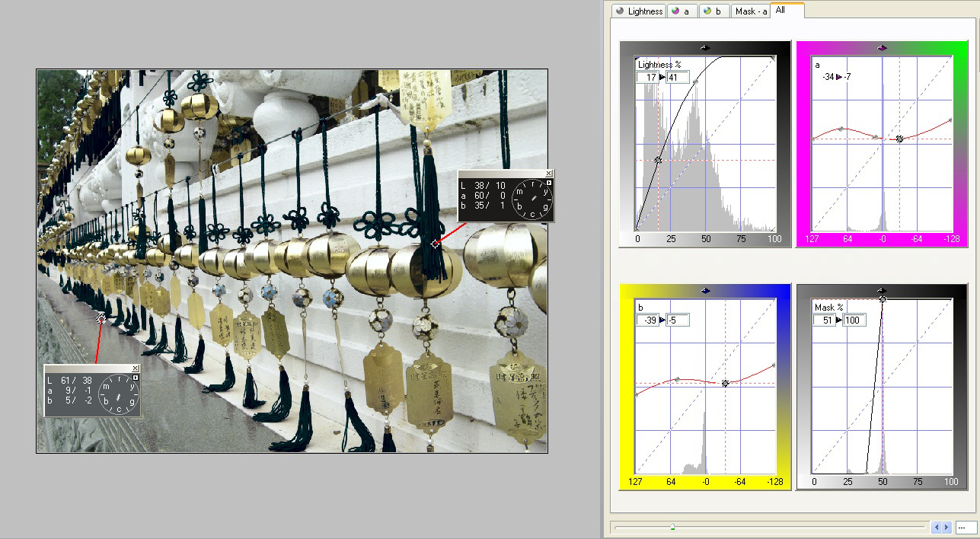
Task: Switch to the b channel tab
Action: point(714,11)
